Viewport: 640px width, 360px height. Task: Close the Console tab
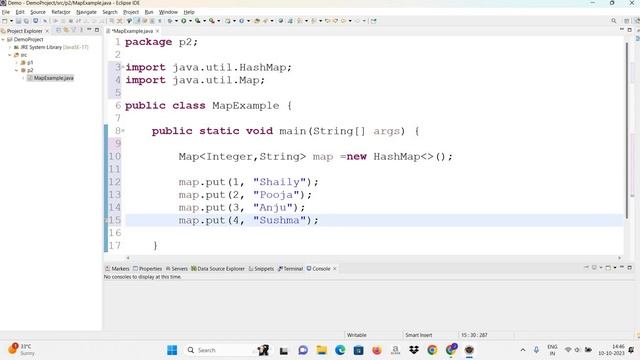tap(334, 269)
